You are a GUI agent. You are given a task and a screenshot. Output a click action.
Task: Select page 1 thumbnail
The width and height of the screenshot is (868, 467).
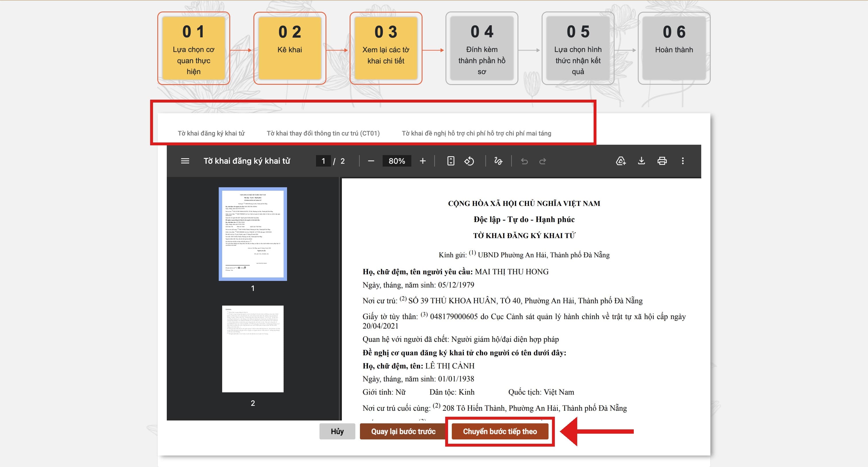[x=253, y=234]
